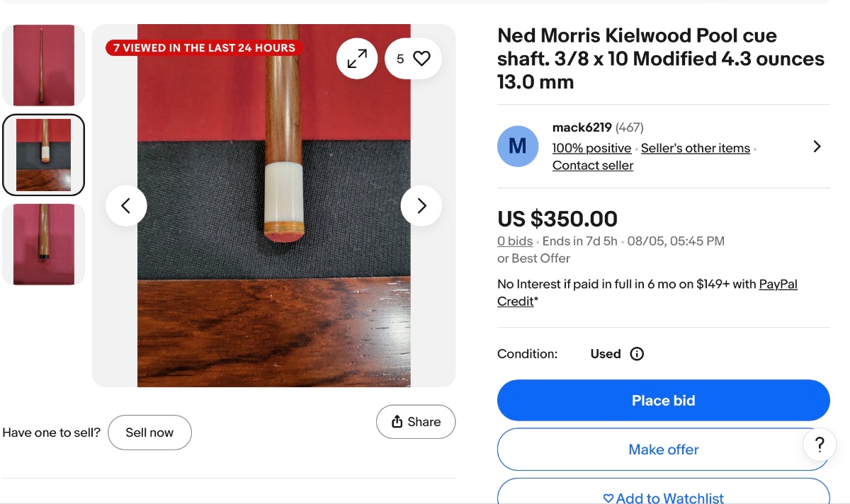
Task: Click the Sell now button
Action: click(149, 433)
